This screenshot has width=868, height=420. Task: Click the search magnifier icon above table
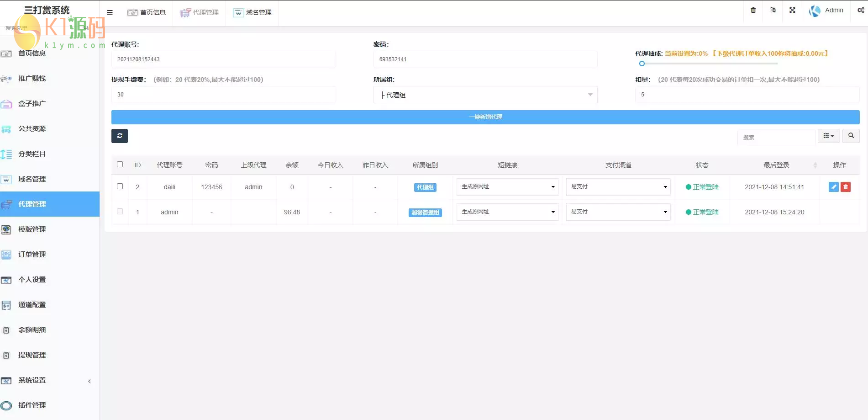pos(851,136)
